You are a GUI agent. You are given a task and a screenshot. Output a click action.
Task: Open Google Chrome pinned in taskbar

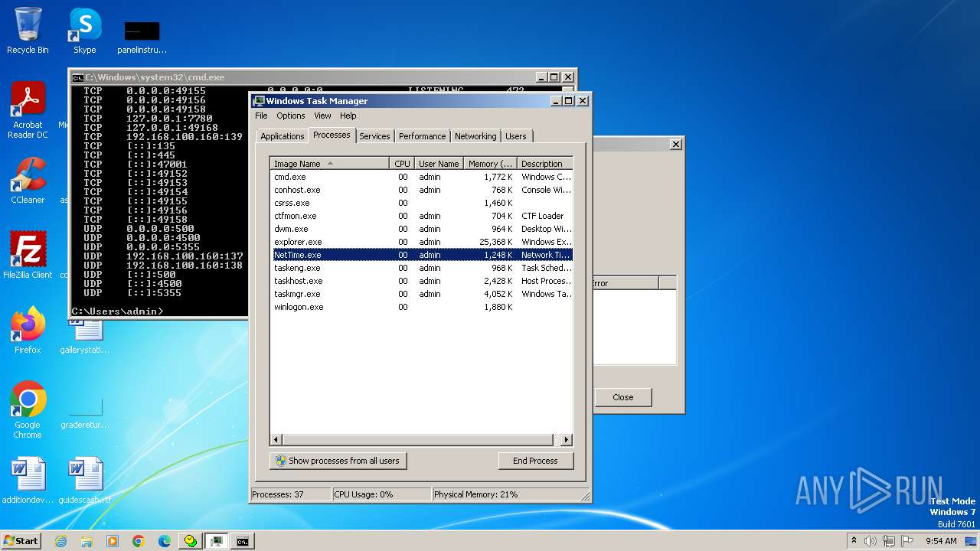(x=139, y=541)
